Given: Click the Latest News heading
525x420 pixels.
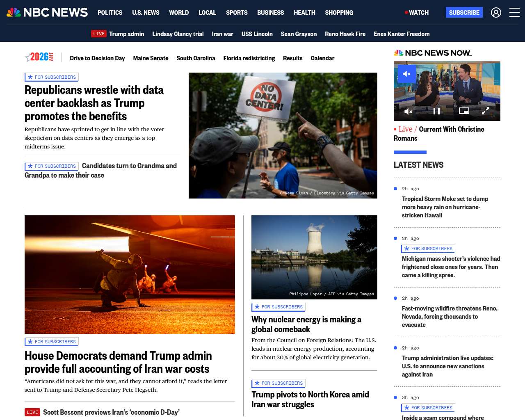Looking at the screenshot, I should coord(418,165).
